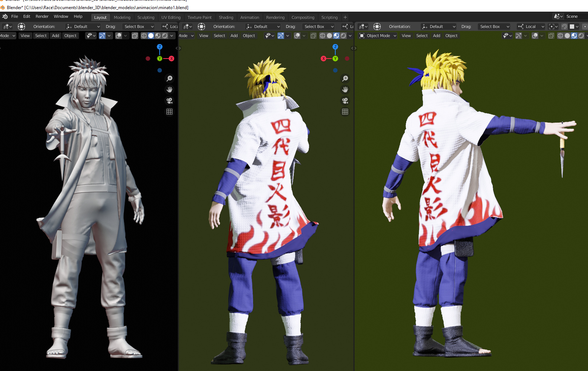Open the editor type menu in right viewport

tap(363, 27)
